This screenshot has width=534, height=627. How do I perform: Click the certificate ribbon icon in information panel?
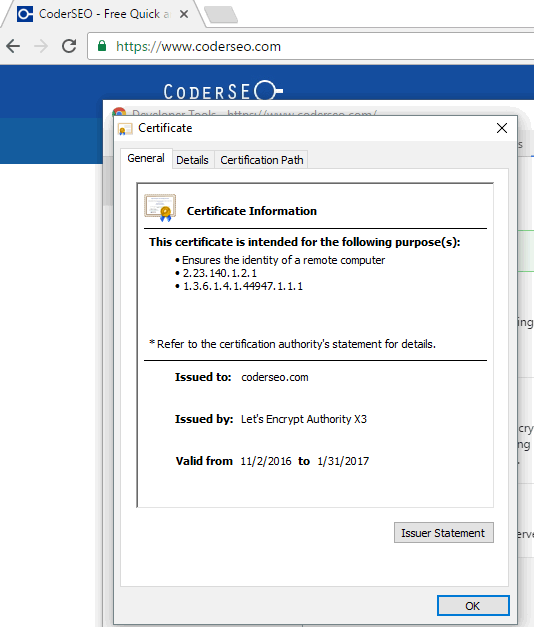coord(160,208)
